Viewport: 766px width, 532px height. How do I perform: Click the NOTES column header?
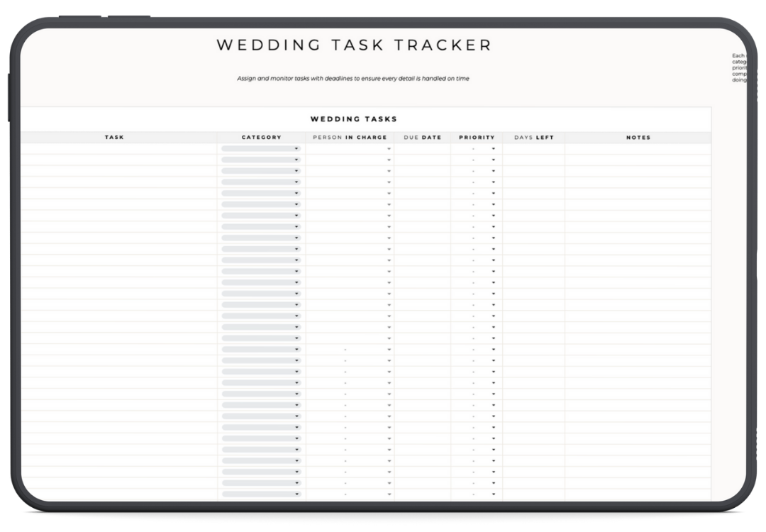pos(638,138)
